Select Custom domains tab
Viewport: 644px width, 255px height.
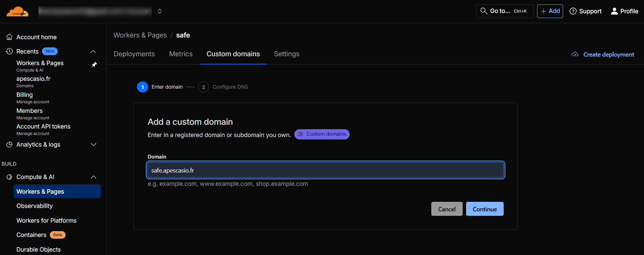tap(233, 54)
